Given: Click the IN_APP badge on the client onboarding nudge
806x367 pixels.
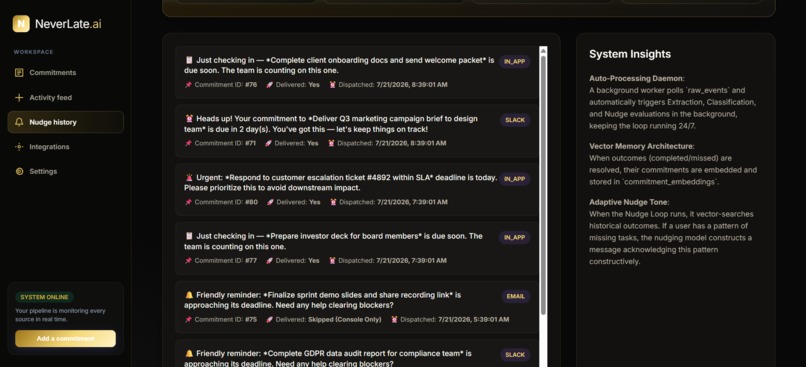Looking at the screenshot, I should [x=514, y=62].
